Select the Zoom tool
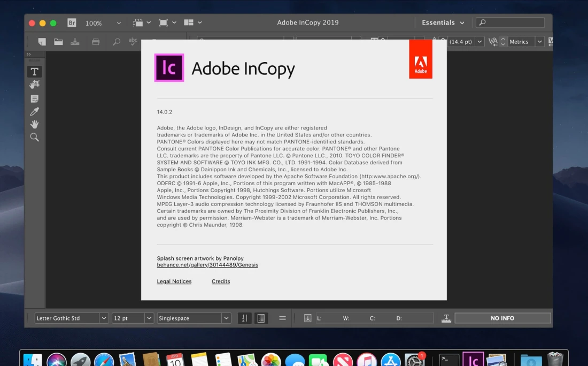This screenshot has height=366, width=588. coord(34,138)
